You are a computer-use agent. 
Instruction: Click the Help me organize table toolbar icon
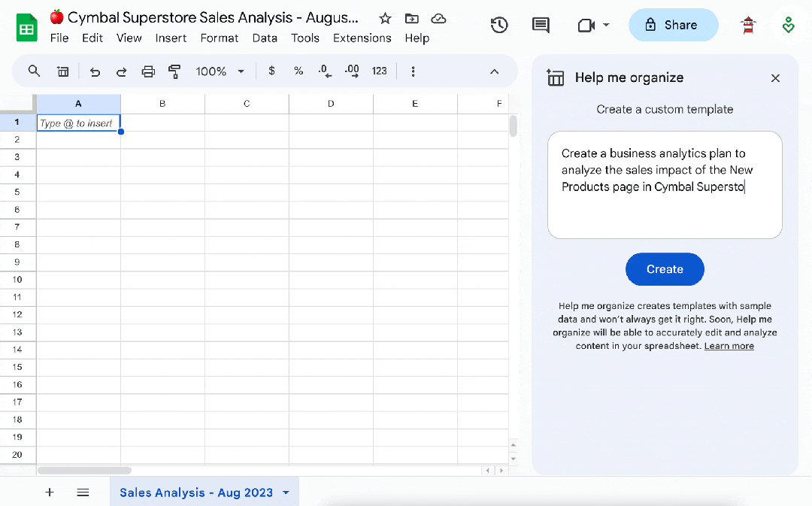[62, 71]
